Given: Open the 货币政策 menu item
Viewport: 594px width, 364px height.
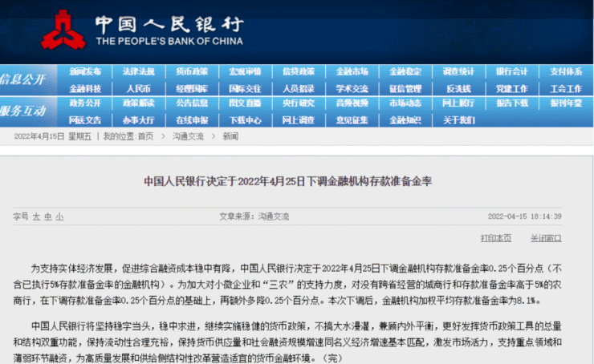Looking at the screenshot, I should click(x=192, y=71).
